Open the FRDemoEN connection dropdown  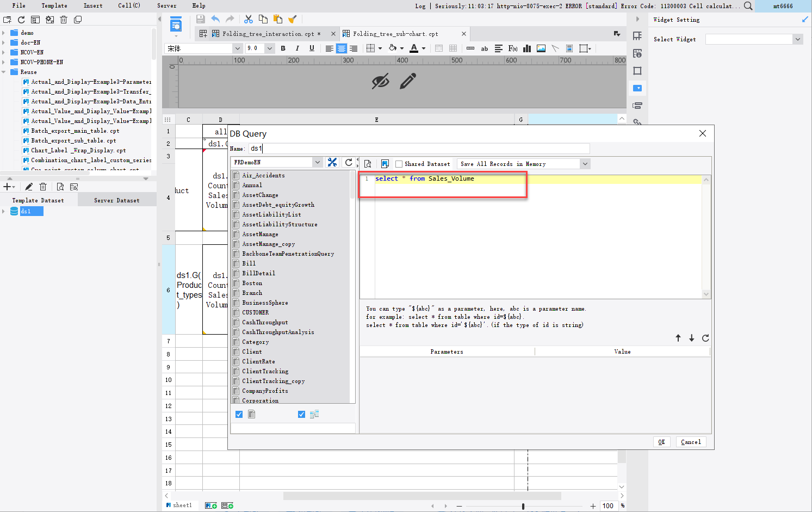click(x=317, y=162)
